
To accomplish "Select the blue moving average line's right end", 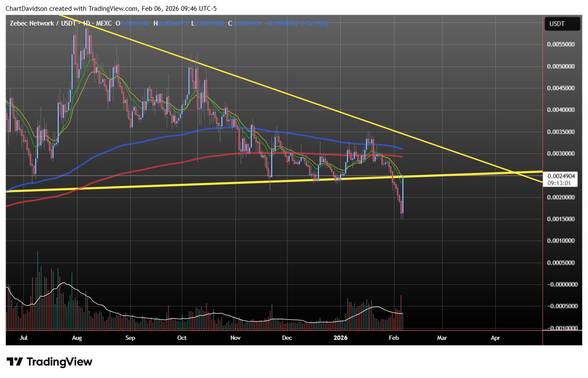I will tap(402, 149).
